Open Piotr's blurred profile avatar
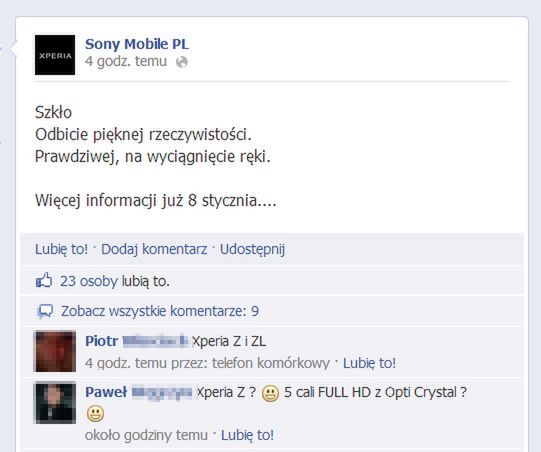The height and width of the screenshot is (452, 541). click(55, 351)
